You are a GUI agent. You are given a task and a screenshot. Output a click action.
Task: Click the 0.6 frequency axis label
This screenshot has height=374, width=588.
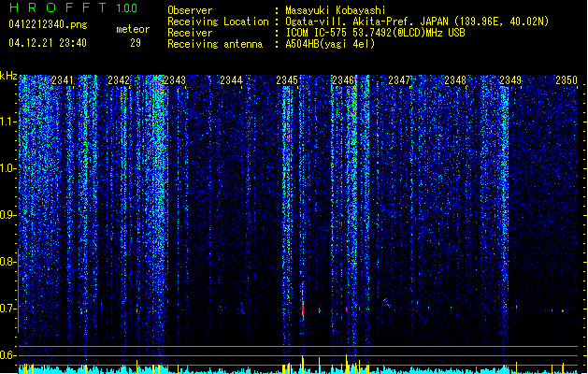point(8,355)
